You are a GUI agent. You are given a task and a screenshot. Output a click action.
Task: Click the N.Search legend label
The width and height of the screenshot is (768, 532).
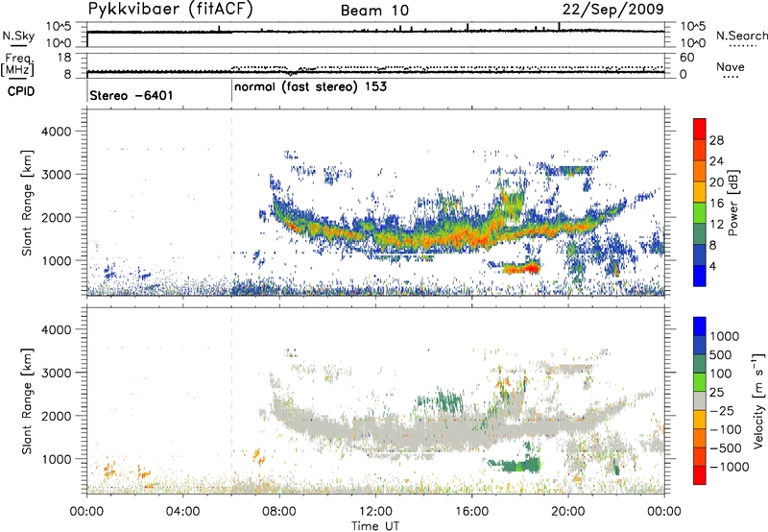tap(742, 36)
